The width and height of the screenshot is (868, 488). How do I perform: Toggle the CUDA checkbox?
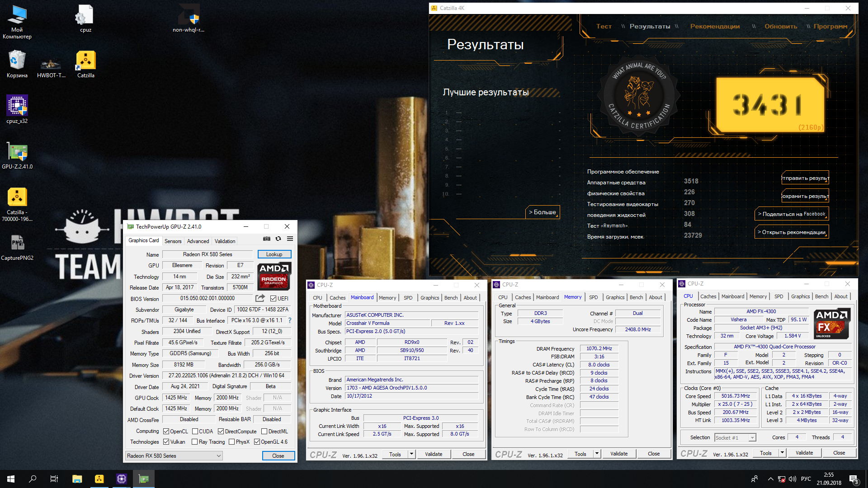(x=195, y=431)
